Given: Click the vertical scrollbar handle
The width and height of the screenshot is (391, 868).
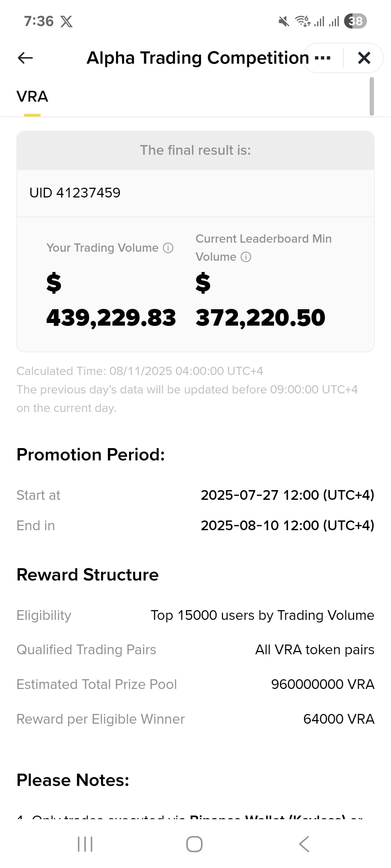Looking at the screenshot, I should click(371, 96).
